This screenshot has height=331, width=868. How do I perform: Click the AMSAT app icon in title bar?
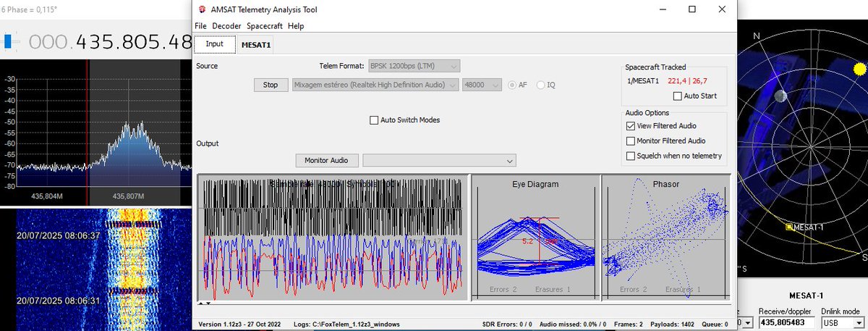[201, 9]
